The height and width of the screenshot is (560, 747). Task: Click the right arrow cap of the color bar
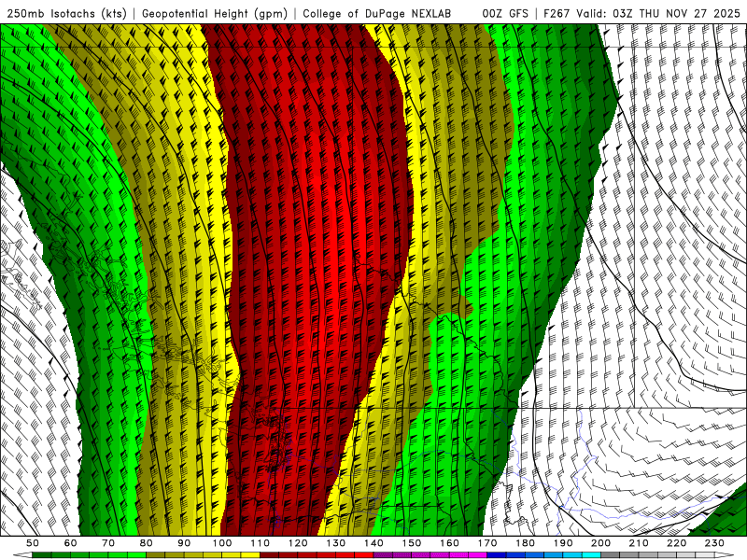[x=725, y=555]
